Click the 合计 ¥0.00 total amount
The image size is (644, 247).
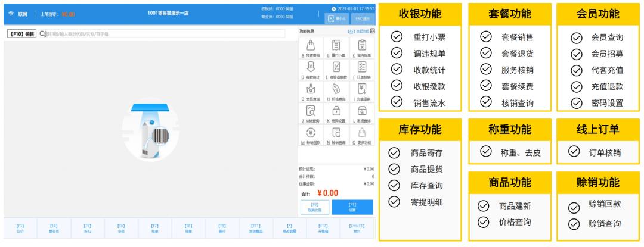(328, 193)
